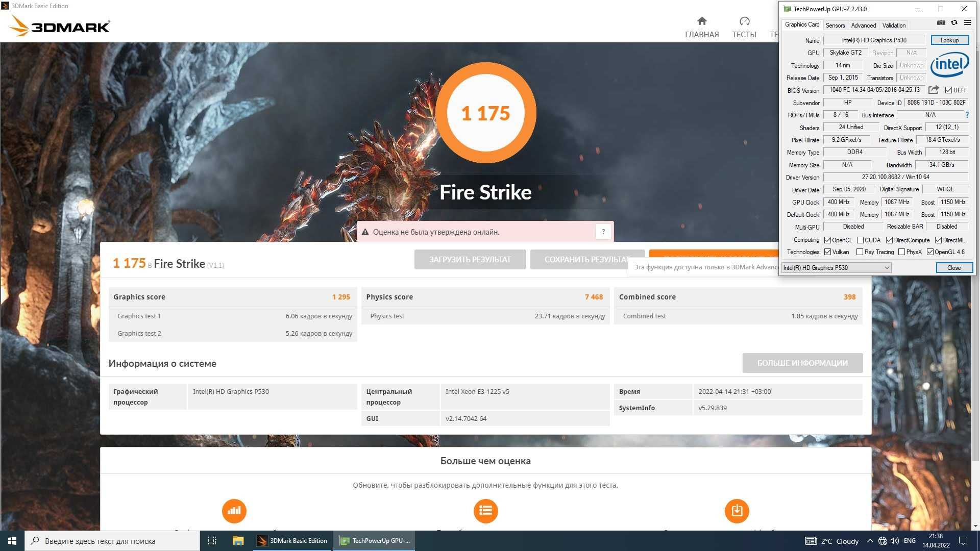Viewport: 980px width, 551px height.
Task: Click the GPU Name field Intel(R) HD Graphics P530
Action: click(874, 40)
